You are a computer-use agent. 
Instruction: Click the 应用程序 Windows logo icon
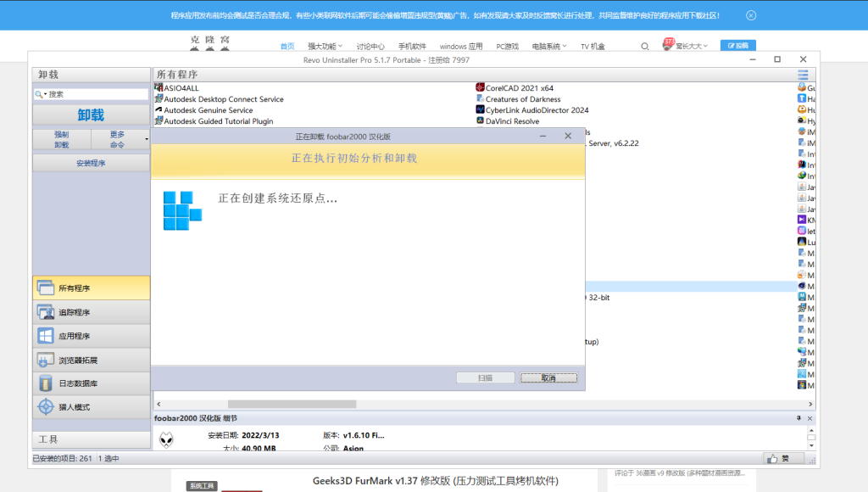coord(46,336)
